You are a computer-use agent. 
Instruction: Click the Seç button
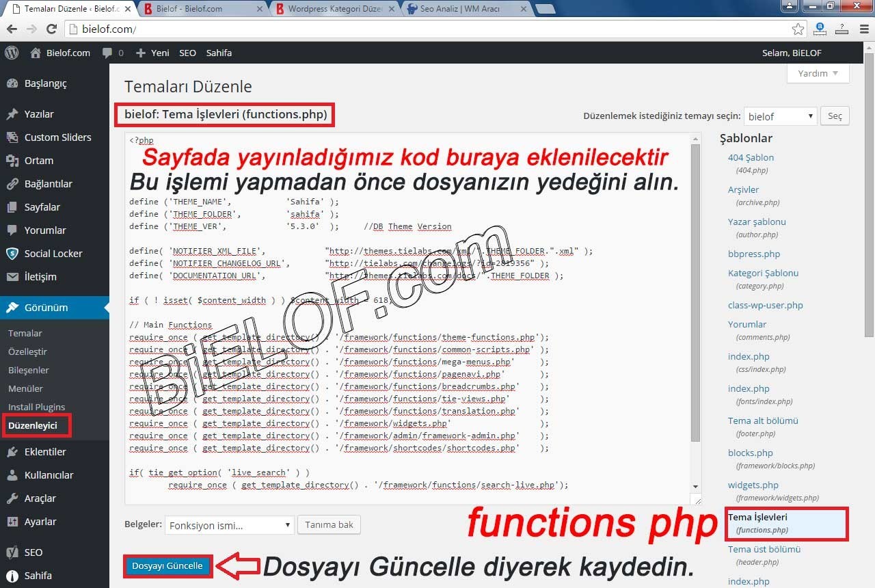(835, 116)
